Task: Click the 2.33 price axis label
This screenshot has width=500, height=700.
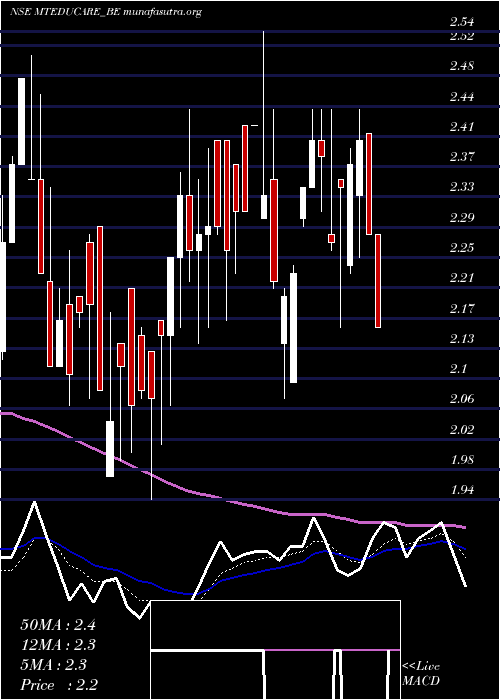Action: tap(462, 187)
